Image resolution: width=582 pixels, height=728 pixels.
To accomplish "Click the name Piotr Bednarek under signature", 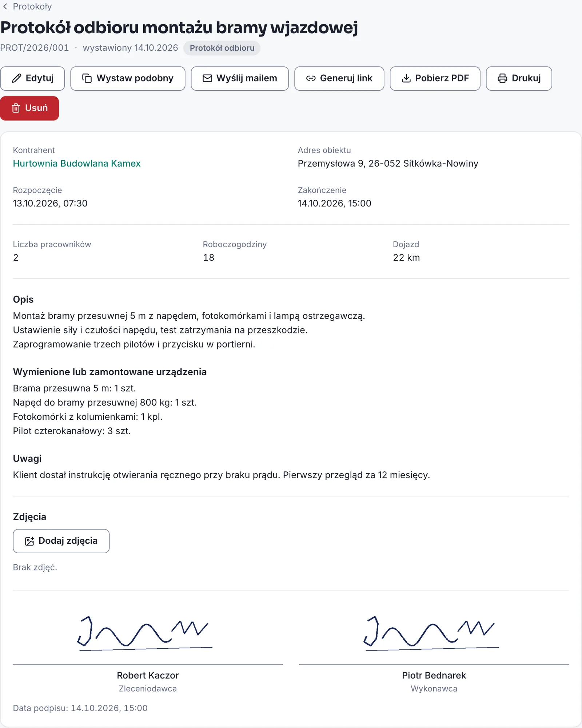I will 434,676.
